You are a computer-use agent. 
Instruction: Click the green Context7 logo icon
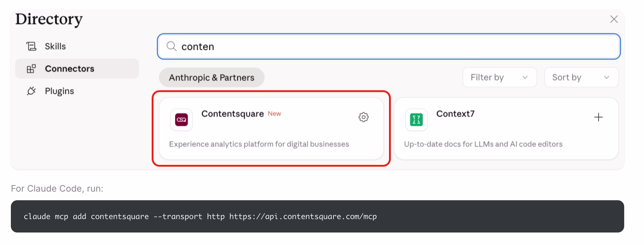pyautogui.click(x=416, y=120)
